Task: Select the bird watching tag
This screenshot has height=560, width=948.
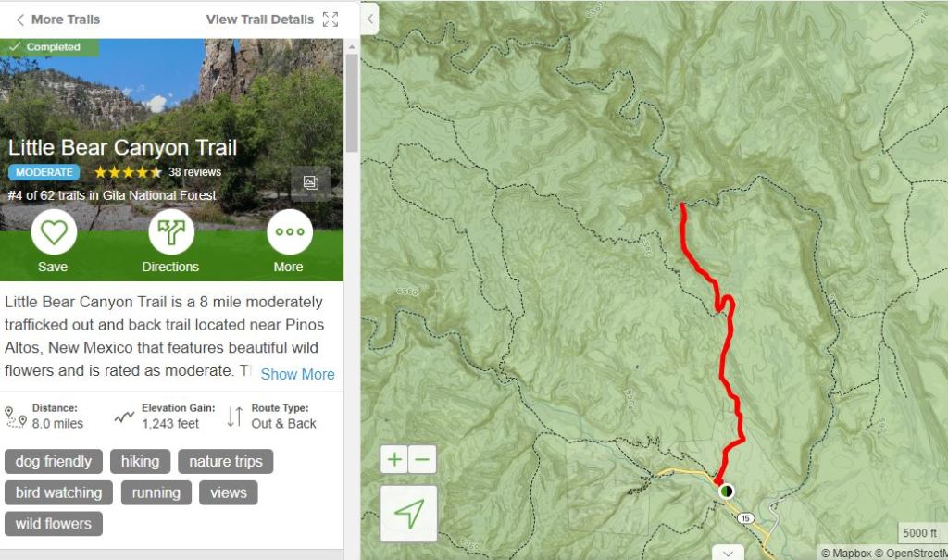Action: 59,492
